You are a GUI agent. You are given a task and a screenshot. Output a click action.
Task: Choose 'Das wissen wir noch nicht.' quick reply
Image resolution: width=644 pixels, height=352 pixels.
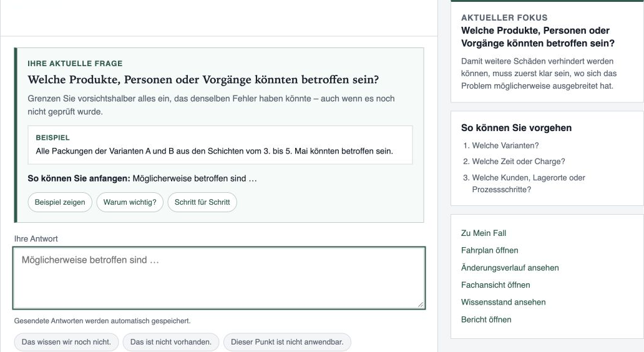click(x=66, y=342)
